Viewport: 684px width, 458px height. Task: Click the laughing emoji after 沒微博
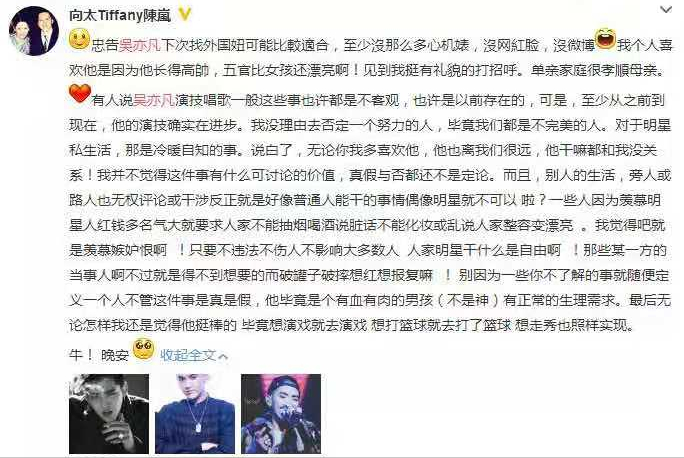[605, 39]
